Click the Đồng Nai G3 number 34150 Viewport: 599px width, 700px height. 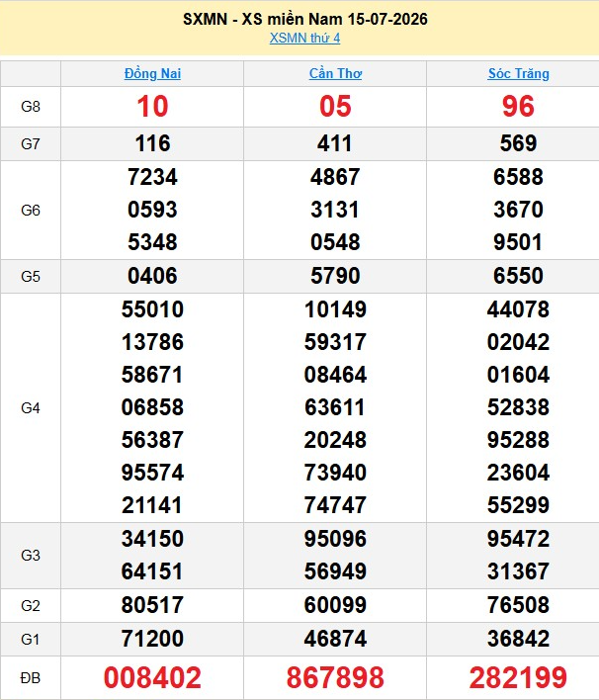click(x=152, y=539)
